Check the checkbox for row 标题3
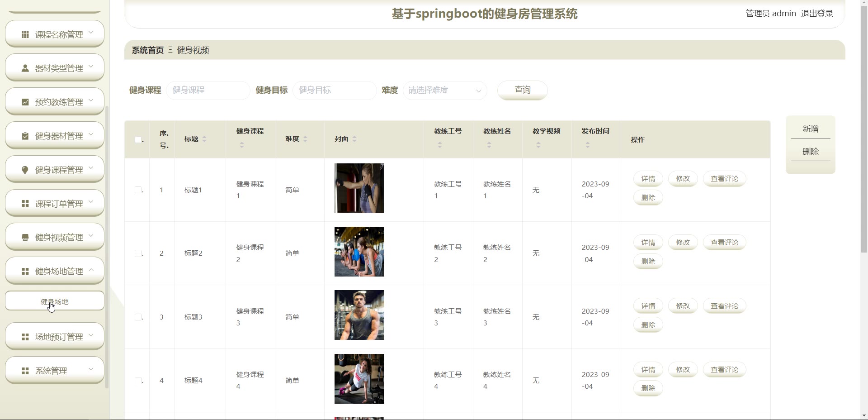This screenshot has height=420, width=868. [x=138, y=317]
